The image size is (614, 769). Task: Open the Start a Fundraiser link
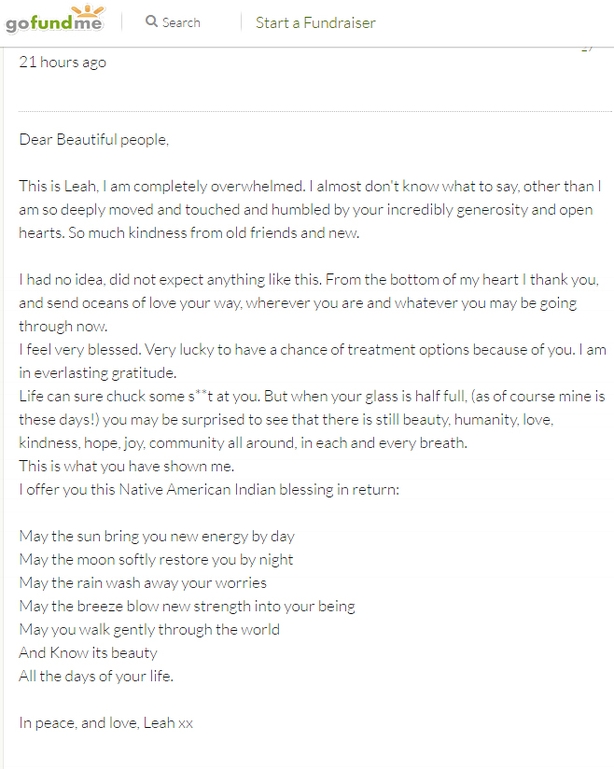(315, 23)
